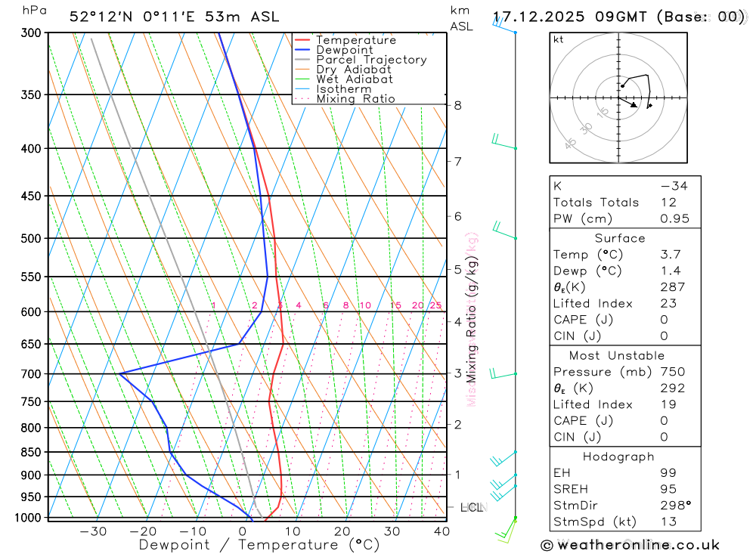Click the surface Lifted Index value '23'
This screenshot has width=756, height=554.
pyautogui.click(x=669, y=304)
